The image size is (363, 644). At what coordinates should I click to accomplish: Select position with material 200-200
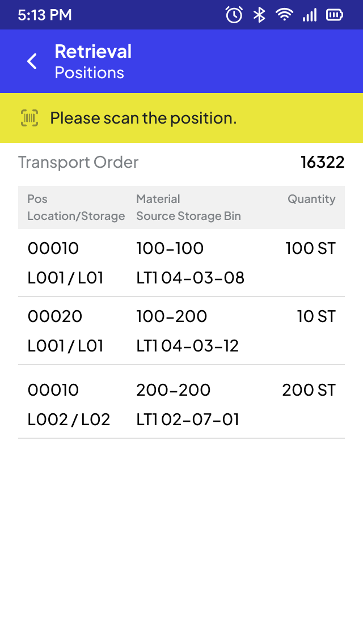coord(181,405)
